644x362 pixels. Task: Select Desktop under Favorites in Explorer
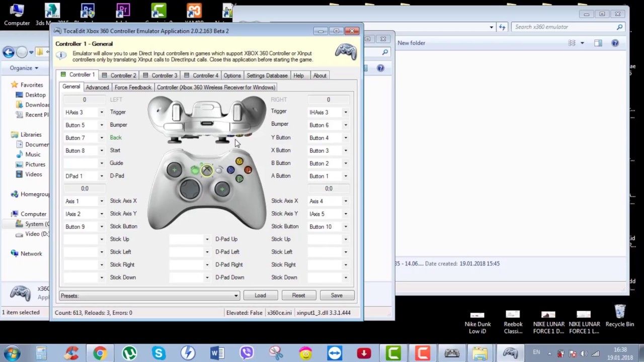35,95
